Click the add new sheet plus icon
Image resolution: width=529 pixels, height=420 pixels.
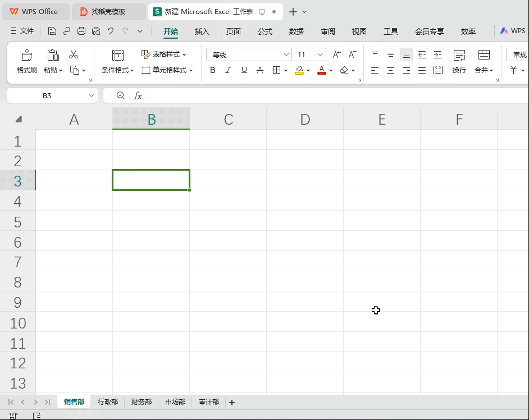[232, 403]
